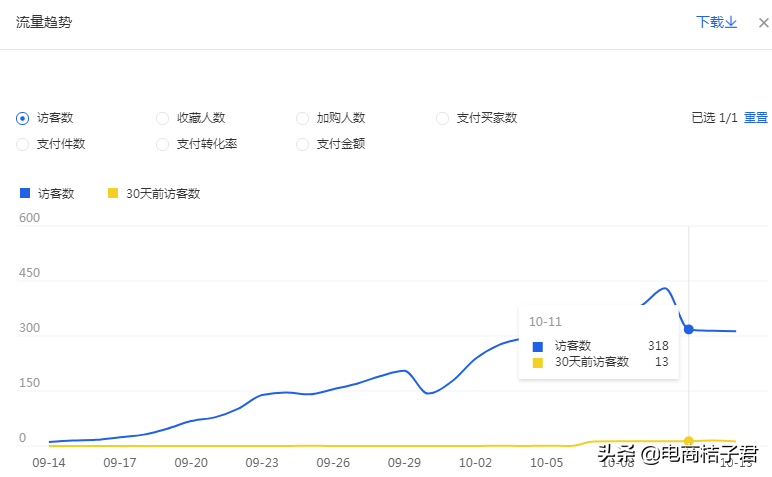Image resolution: width=772 pixels, height=477 pixels.
Task: Click the blue data point on 10-11
Action: (689, 329)
